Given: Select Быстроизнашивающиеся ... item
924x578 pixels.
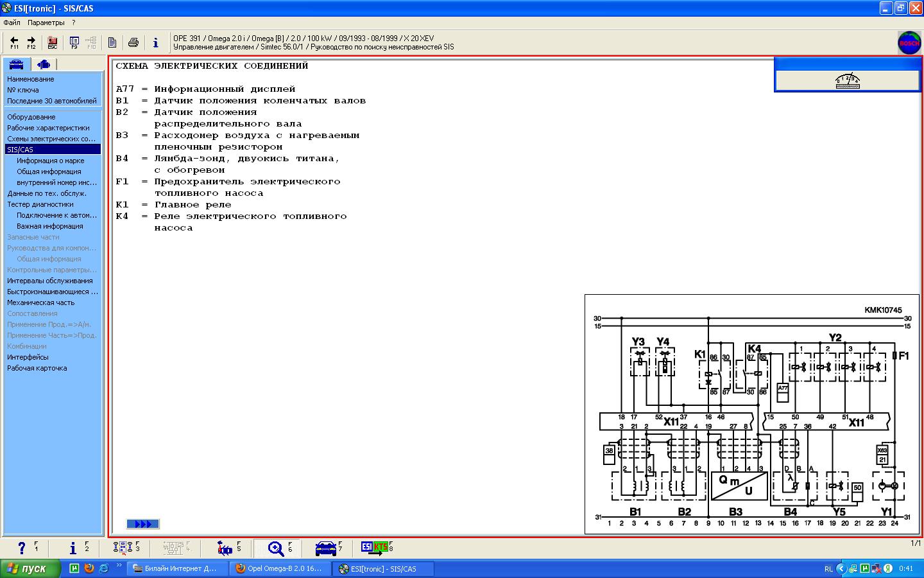Looking at the screenshot, I should [53, 292].
